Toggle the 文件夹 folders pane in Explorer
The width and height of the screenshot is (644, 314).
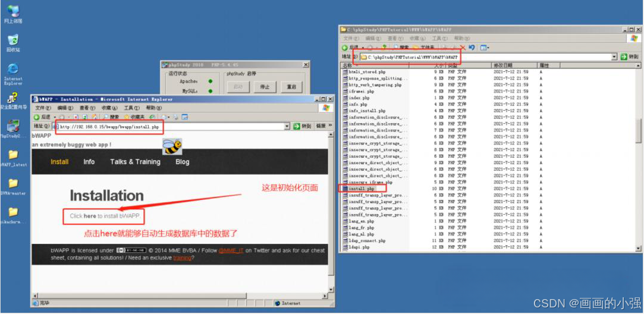[x=424, y=48]
